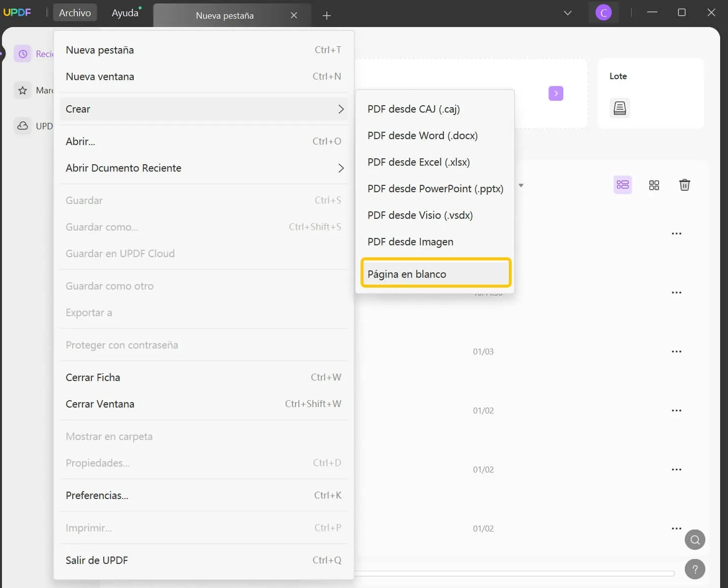
Task: Open the Archivo menu
Action: 75,13
